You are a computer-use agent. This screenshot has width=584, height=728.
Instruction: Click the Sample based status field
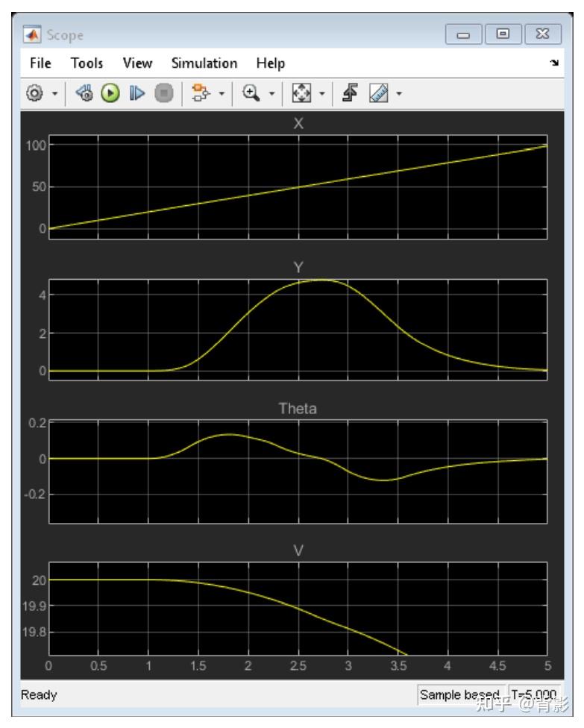460,694
